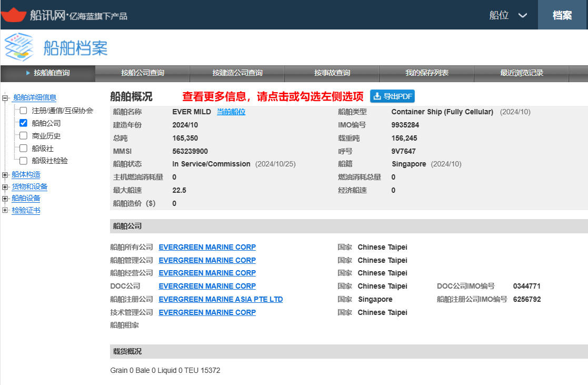The width and height of the screenshot is (588, 385).
Task: Click the 船舶设备 tree link
Action: coord(26,199)
